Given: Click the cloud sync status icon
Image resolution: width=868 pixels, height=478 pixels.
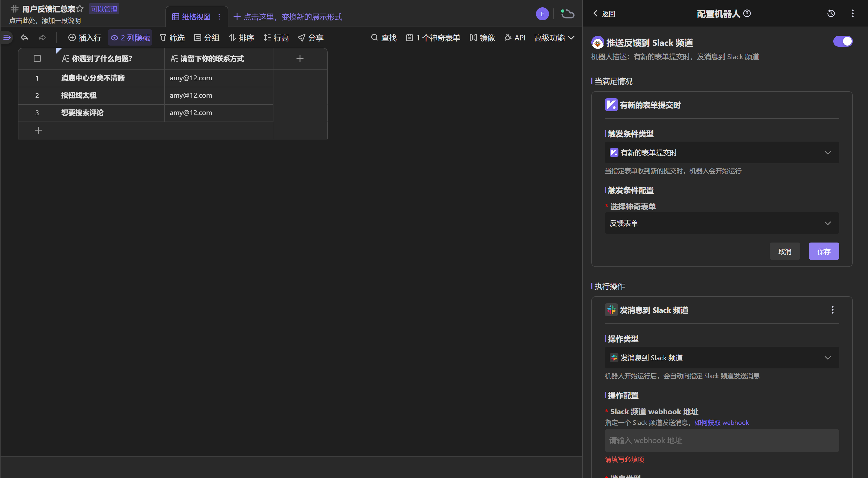Looking at the screenshot, I should tap(567, 14).
